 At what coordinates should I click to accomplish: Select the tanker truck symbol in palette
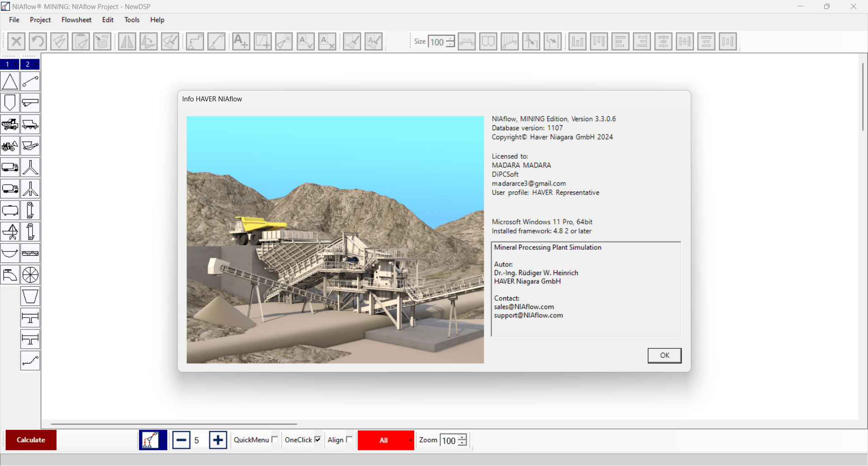point(9,189)
